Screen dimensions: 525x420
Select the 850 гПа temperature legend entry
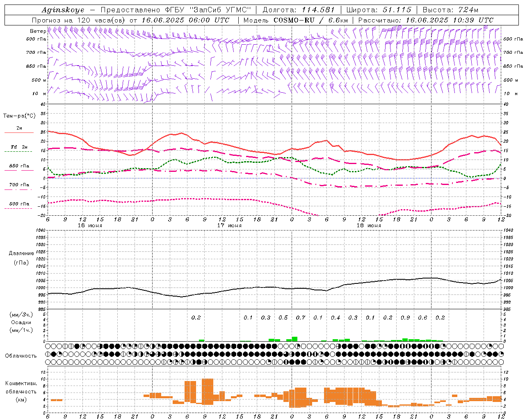click(19, 166)
